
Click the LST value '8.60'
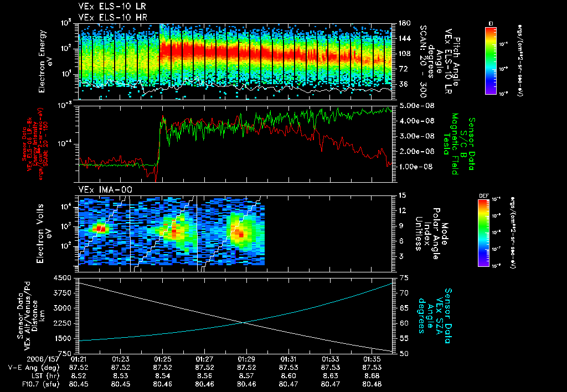point(288,376)
